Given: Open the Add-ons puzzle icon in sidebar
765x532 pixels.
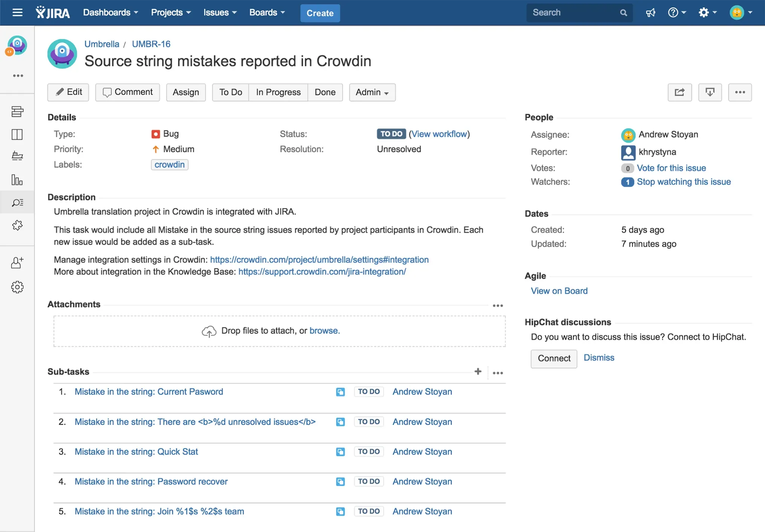Looking at the screenshot, I should (x=17, y=225).
